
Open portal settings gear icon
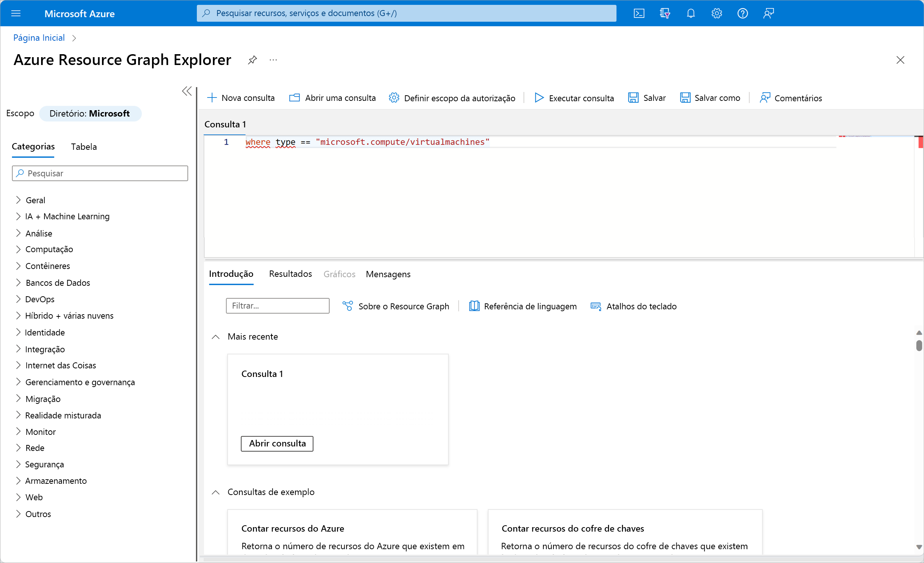716,13
